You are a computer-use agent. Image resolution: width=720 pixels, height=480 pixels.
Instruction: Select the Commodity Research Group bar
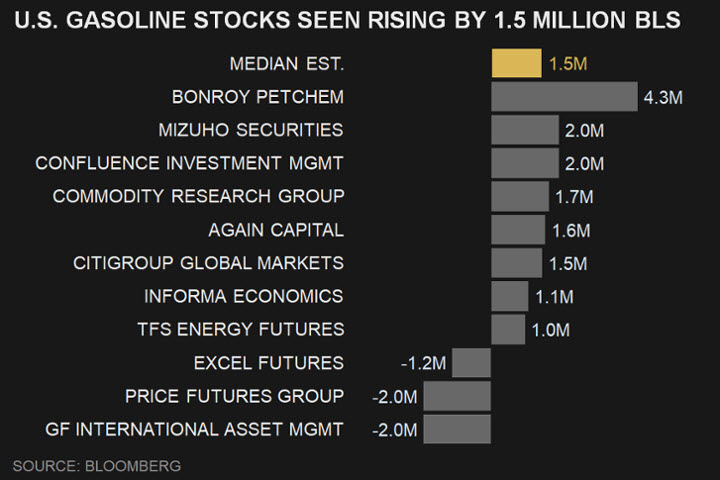click(520, 196)
